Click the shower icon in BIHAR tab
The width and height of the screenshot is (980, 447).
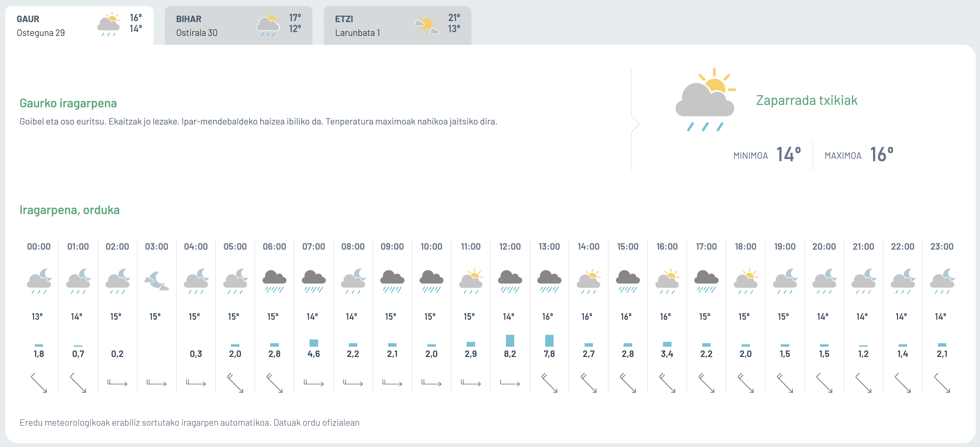[268, 24]
